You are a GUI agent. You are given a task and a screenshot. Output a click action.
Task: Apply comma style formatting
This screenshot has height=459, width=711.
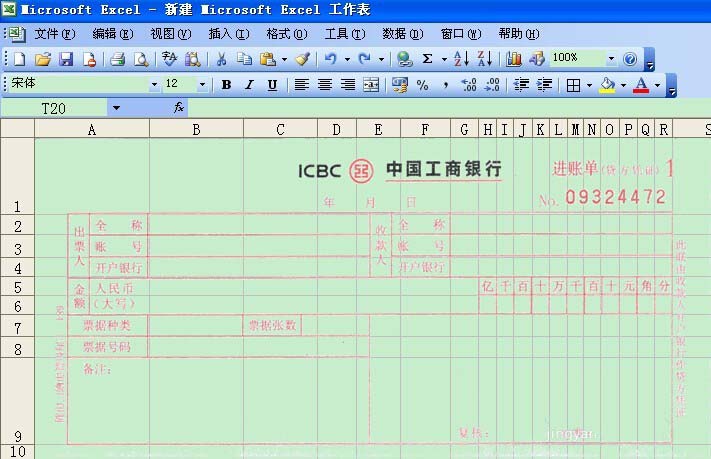[446, 85]
